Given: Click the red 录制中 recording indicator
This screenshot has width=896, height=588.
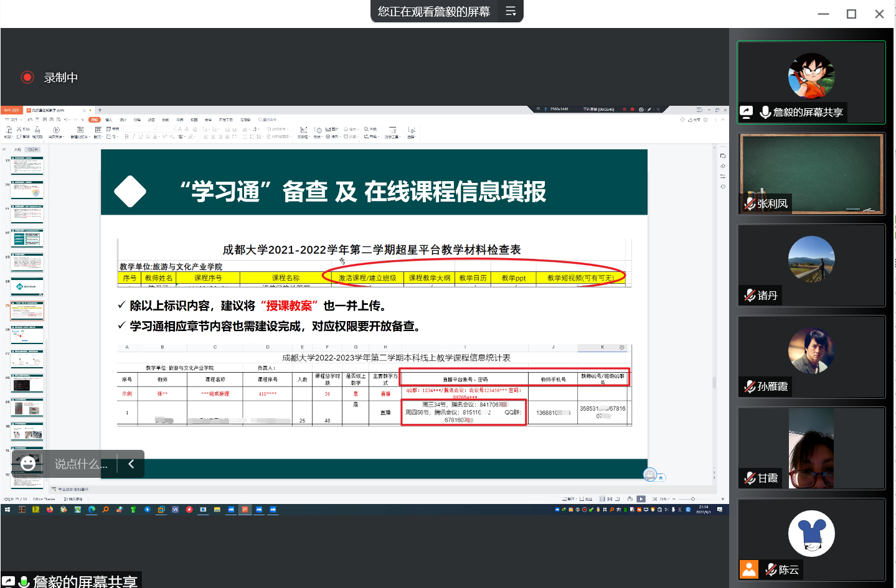Looking at the screenshot, I should 27,77.
